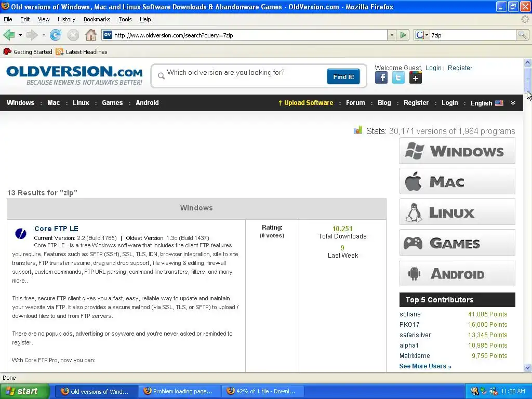Click See More Users link
Viewport: 532px width, 399px height.
click(x=425, y=366)
